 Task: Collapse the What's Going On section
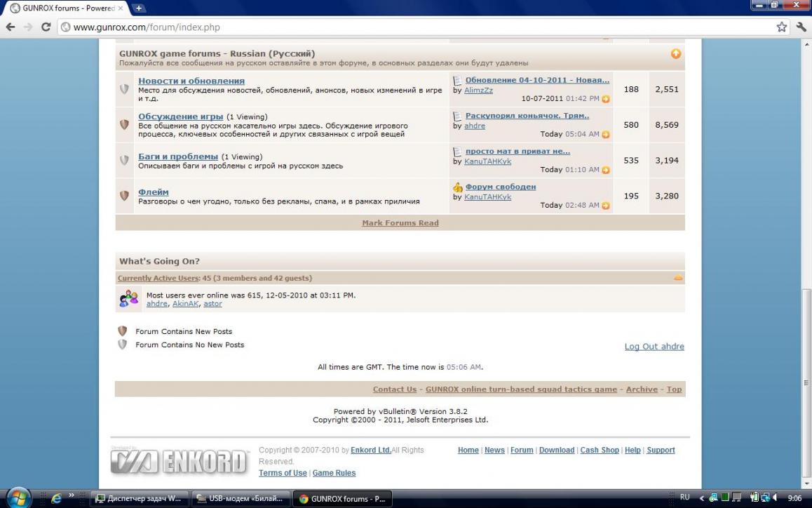677,279
